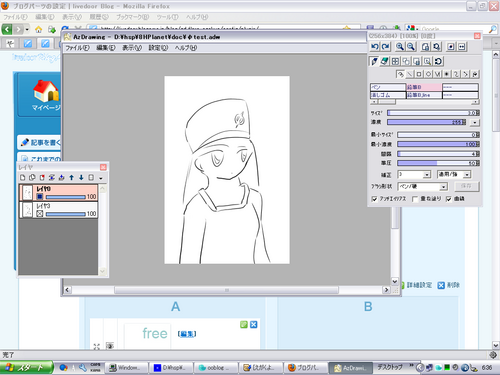Open AzDrawing 設定 menu
Viewport: 500px width, 375px height.
coord(158,48)
